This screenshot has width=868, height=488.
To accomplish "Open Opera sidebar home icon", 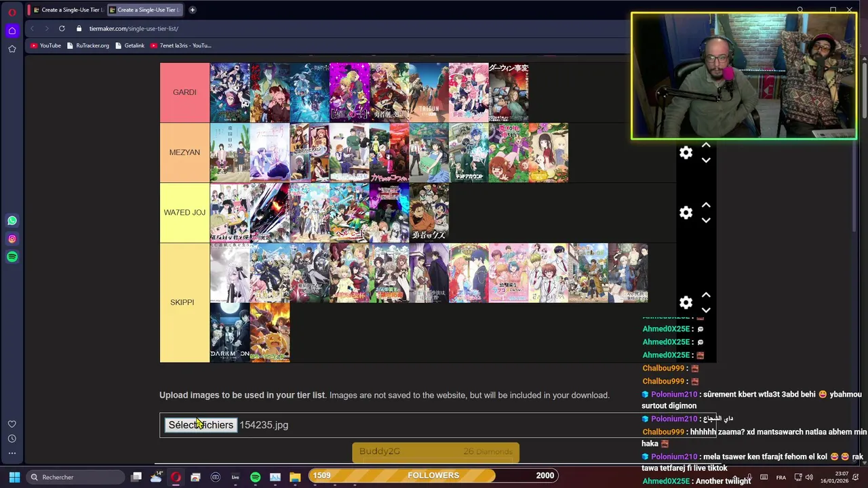I will coord(12,30).
